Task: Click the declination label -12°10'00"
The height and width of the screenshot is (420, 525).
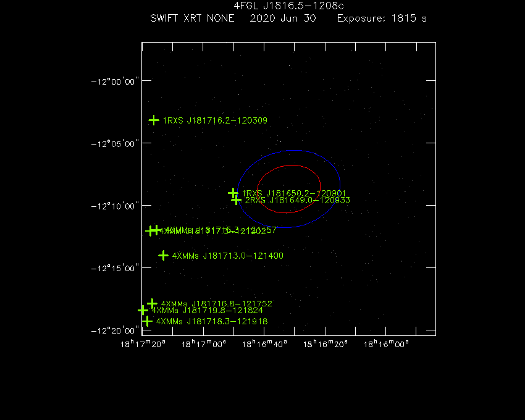Action: pos(115,206)
